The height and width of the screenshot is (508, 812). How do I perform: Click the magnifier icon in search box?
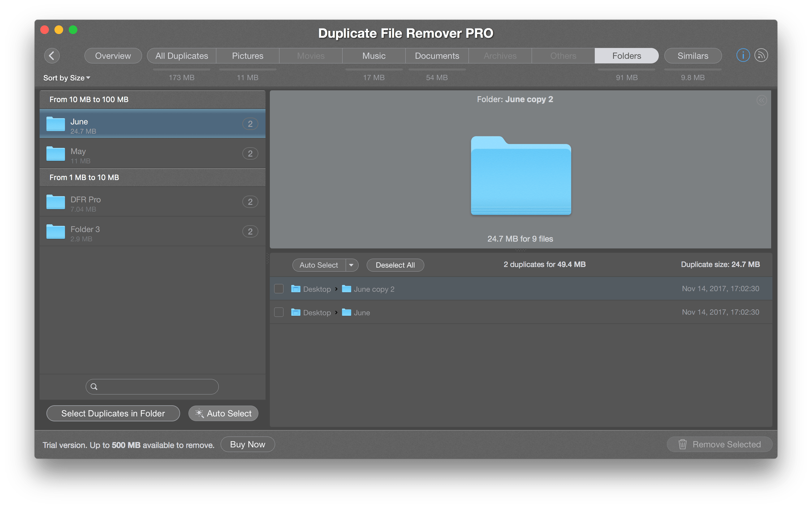point(94,387)
